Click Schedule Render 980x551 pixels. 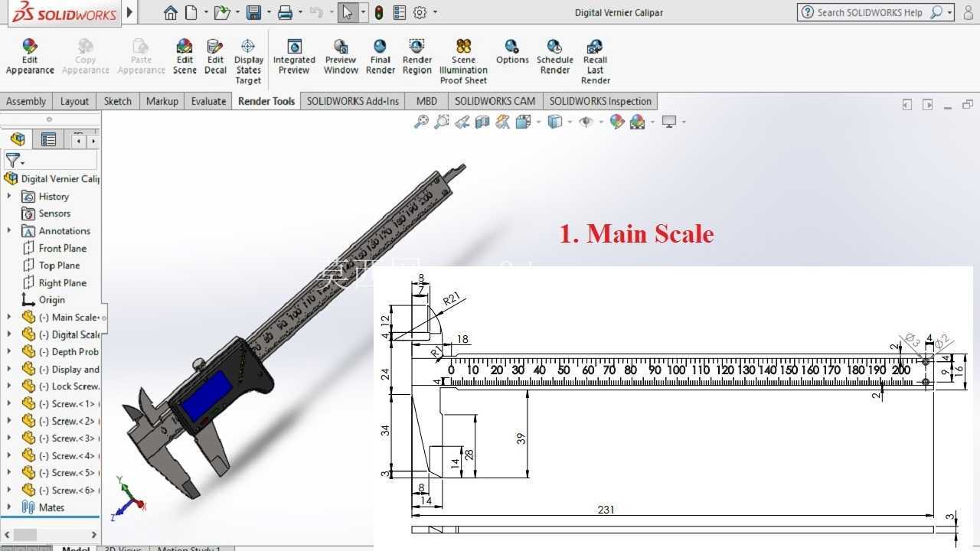pyautogui.click(x=555, y=57)
